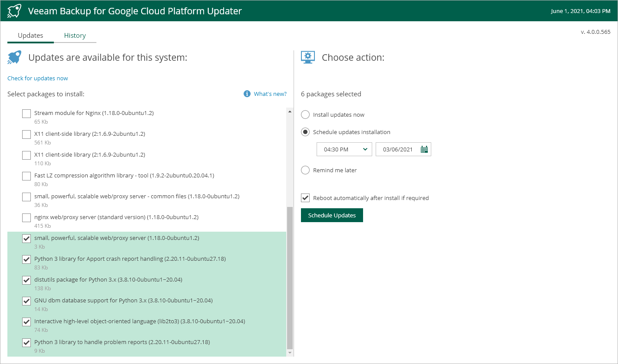Click the blue rocket updates icon
The height and width of the screenshot is (364, 618).
point(14,57)
